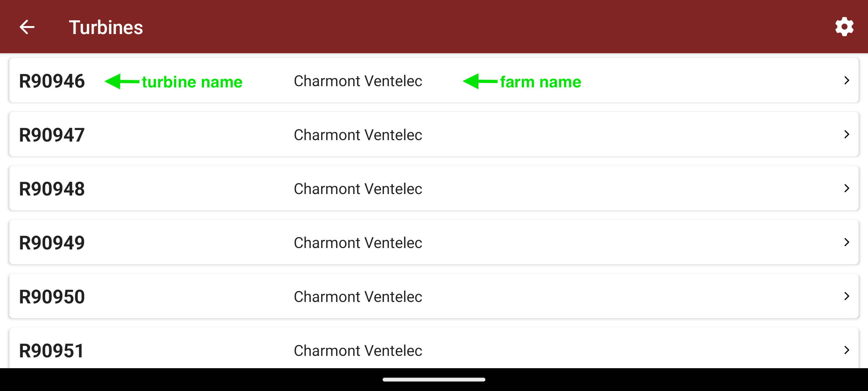Choose turbine R90950 name
This screenshot has width=868, height=391.
[x=52, y=297]
